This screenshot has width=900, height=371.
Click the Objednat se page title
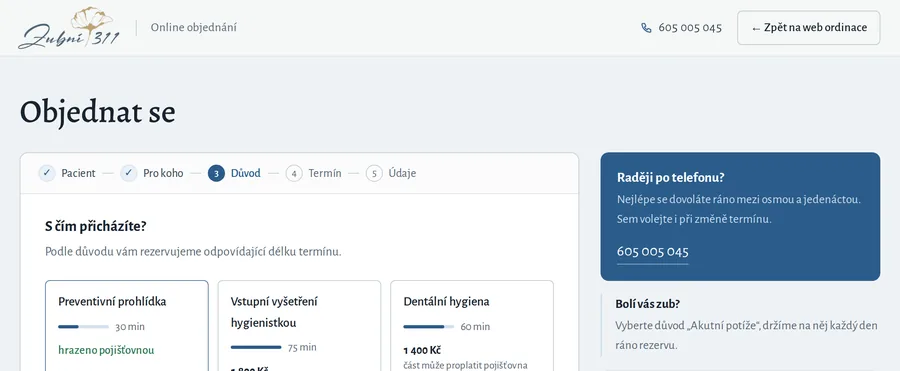click(98, 112)
